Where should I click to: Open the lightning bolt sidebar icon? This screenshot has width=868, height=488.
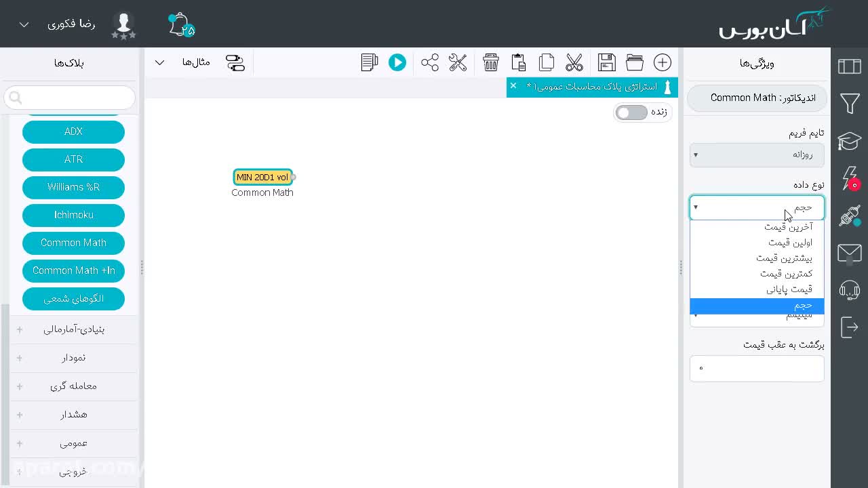(x=850, y=178)
